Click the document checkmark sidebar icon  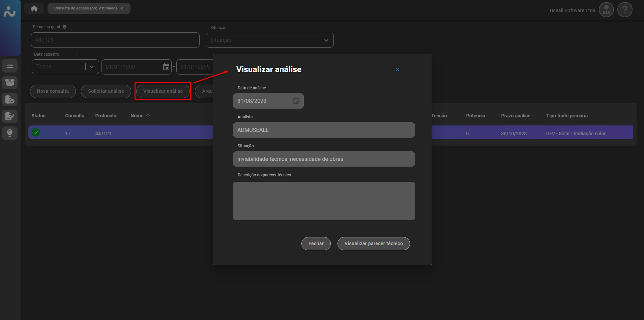(10, 99)
